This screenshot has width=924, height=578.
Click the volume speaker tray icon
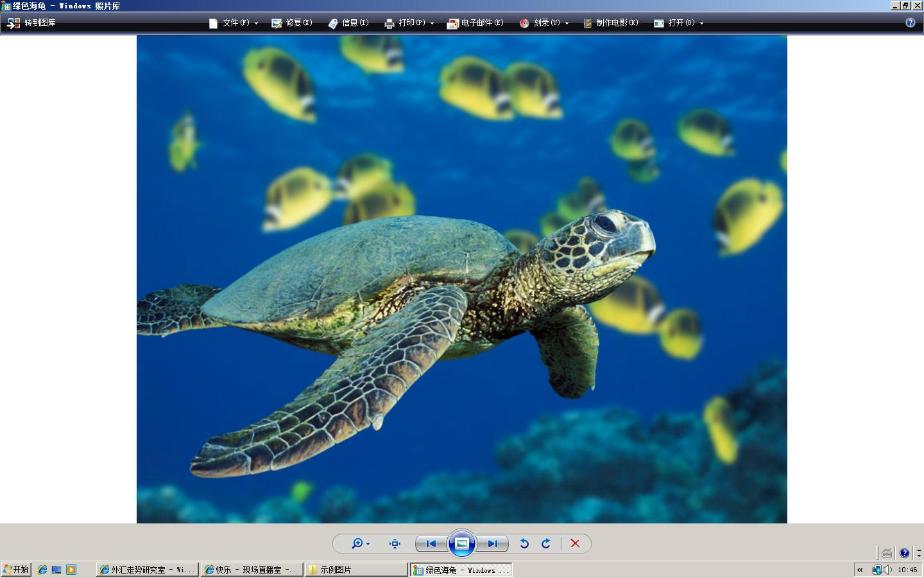887,570
